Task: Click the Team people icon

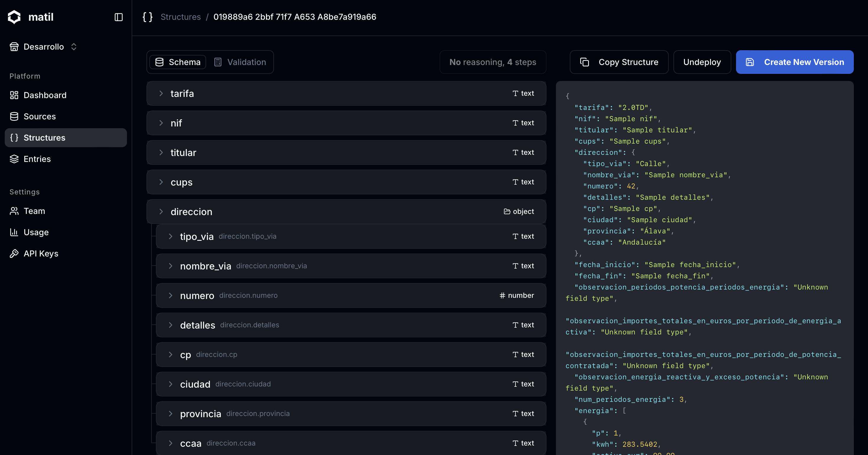Action: [x=14, y=211]
